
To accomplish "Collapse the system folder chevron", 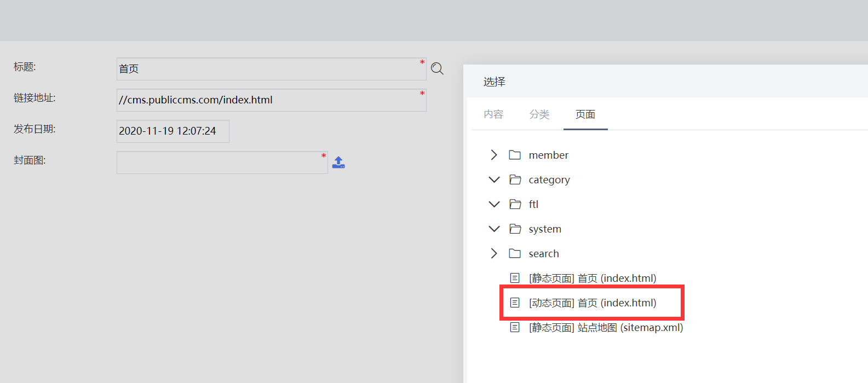I will [494, 229].
